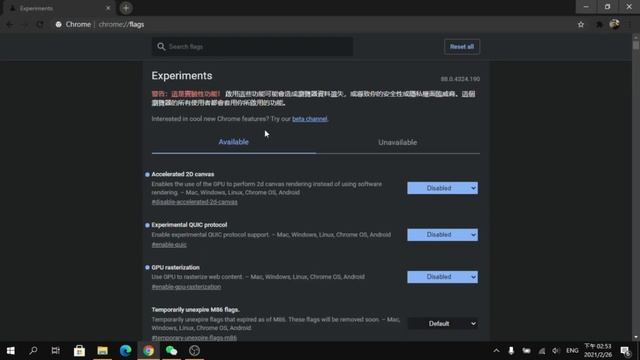Open the taskbar clock and date

(598, 351)
